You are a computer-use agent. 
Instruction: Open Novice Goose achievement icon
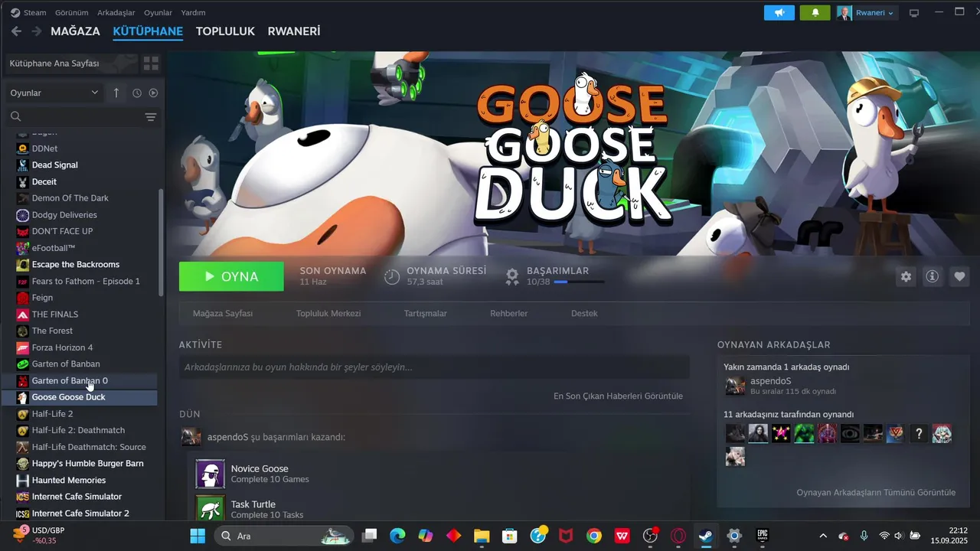211,474
